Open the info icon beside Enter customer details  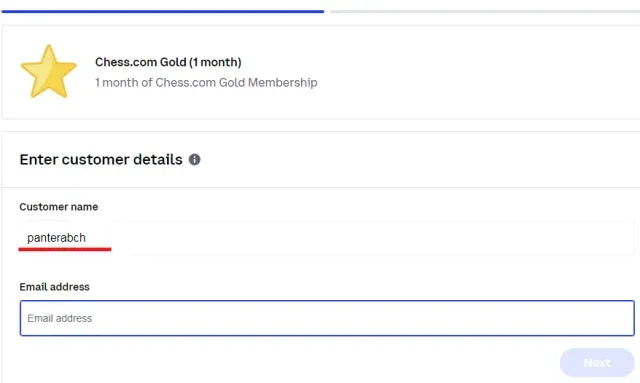[194, 159]
